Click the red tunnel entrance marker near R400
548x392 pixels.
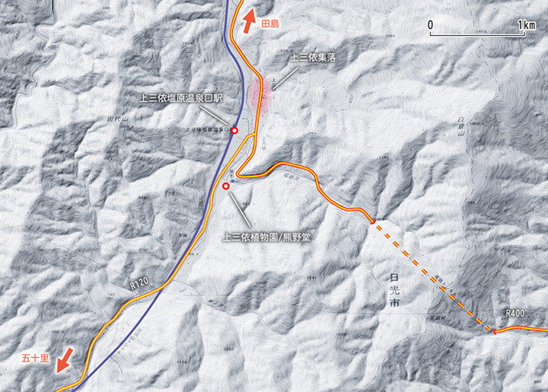494,331
